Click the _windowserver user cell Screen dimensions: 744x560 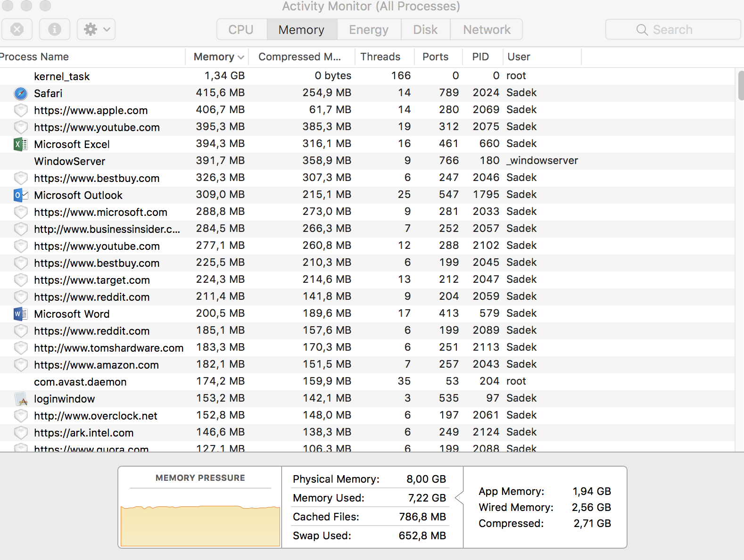pyautogui.click(x=542, y=161)
